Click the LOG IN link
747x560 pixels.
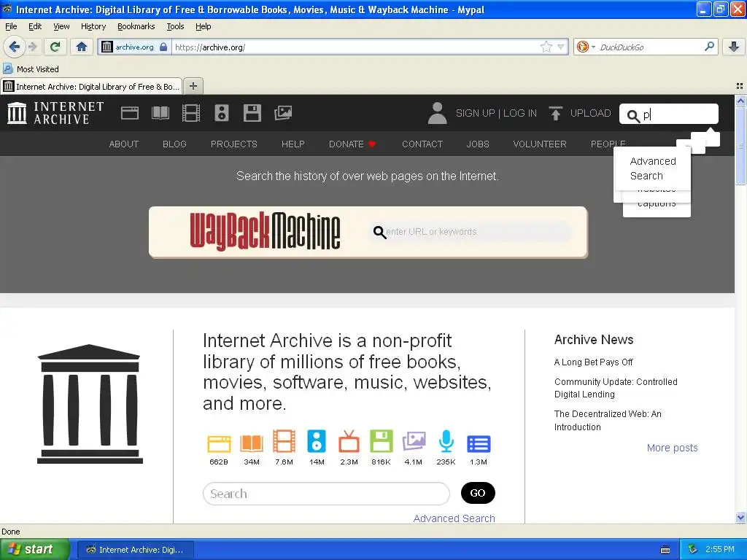(x=519, y=113)
